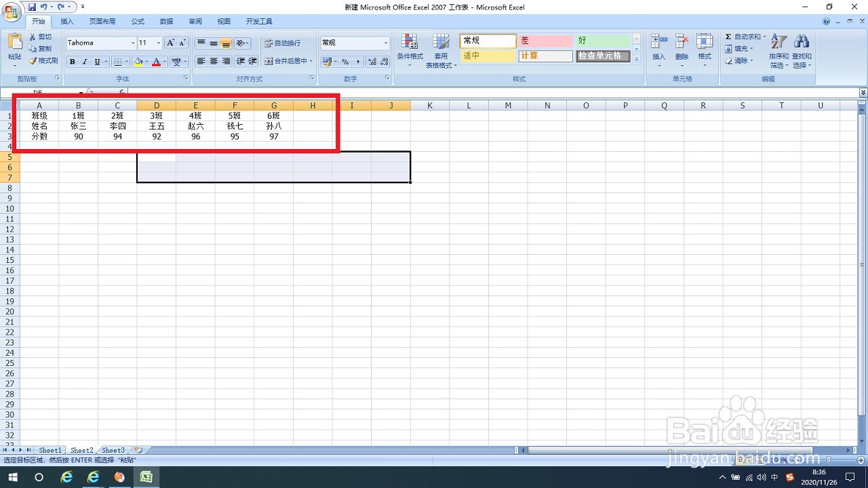Switch to the Formulas (公式) tab

tap(138, 22)
